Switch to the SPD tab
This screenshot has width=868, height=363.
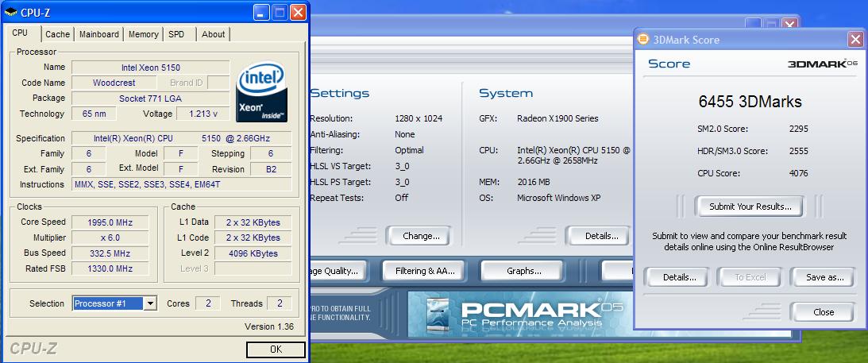tap(176, 34)
